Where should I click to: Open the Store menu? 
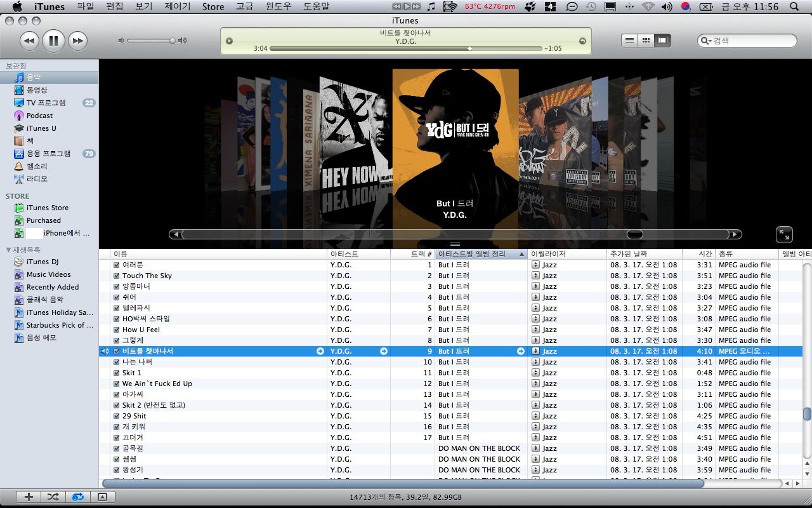[x=213, y=6]
